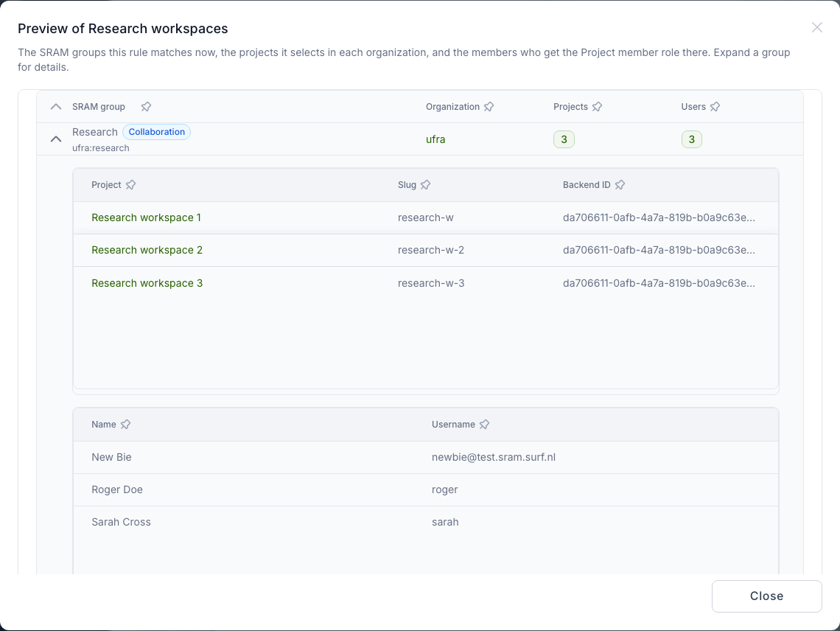Pin the SRAM group column
Screen dimensions: 840x631
[146, 107]
